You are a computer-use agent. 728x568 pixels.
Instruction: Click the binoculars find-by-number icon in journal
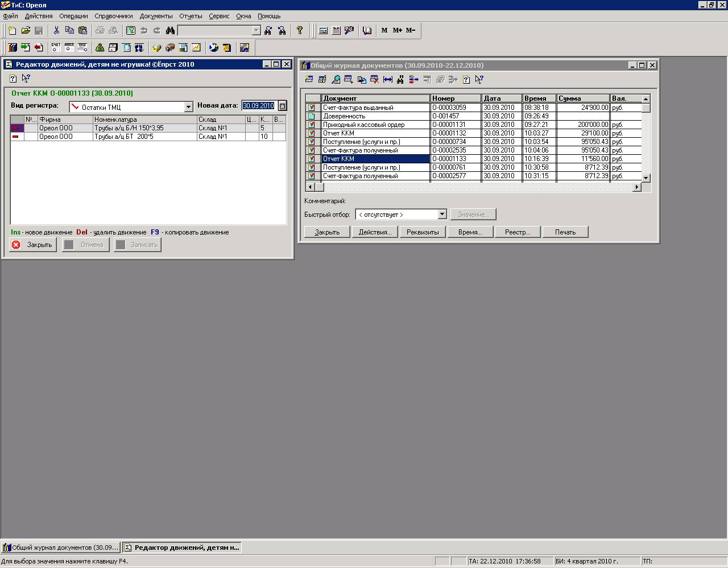[400, 80]
